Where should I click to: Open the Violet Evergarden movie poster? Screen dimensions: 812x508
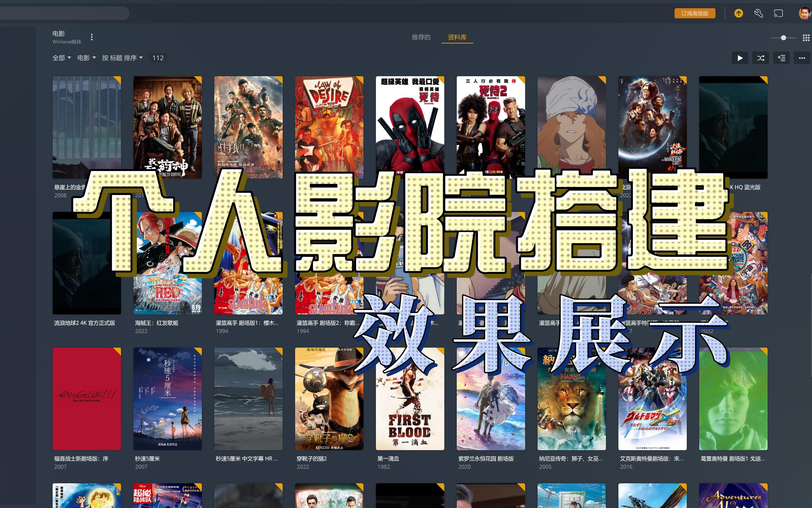coord(491,399)
